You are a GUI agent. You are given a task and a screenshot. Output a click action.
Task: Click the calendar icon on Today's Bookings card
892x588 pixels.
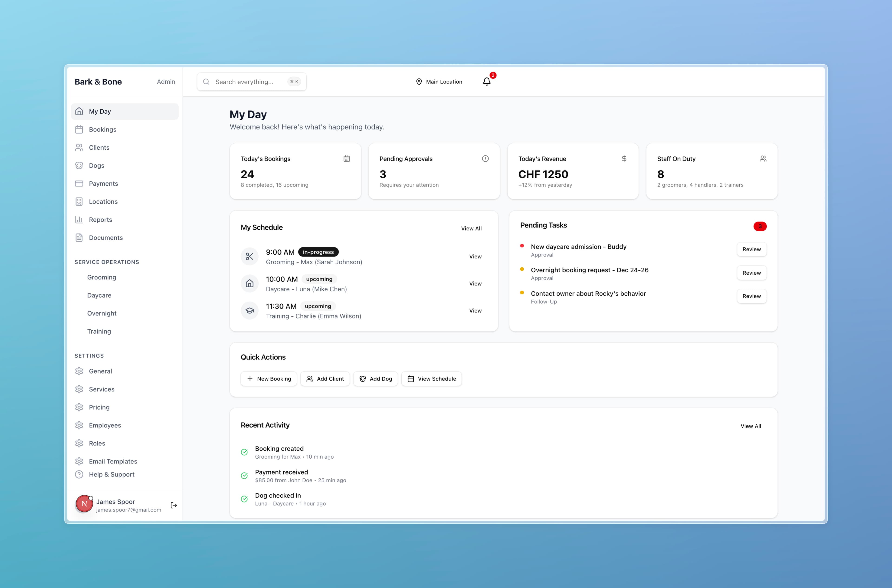tap(346, 159)
